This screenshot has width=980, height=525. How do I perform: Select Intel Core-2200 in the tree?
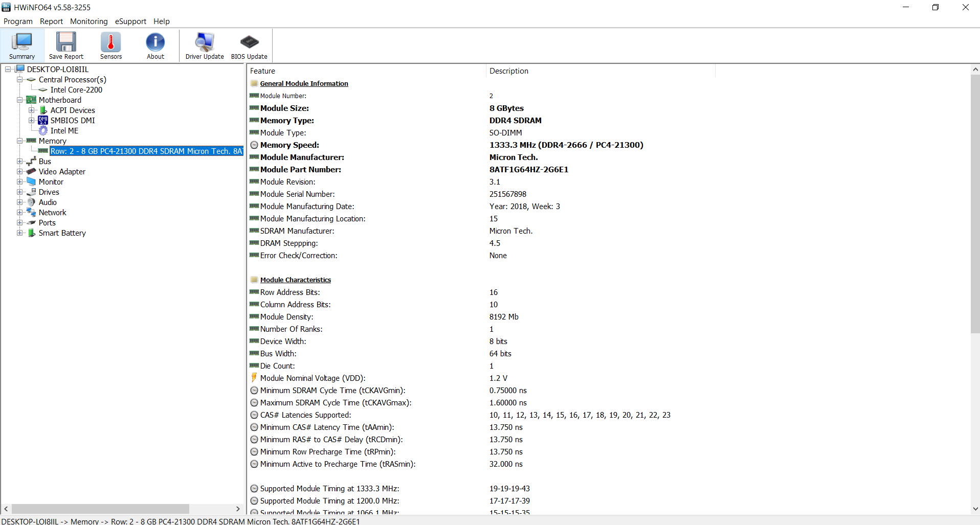76,89
